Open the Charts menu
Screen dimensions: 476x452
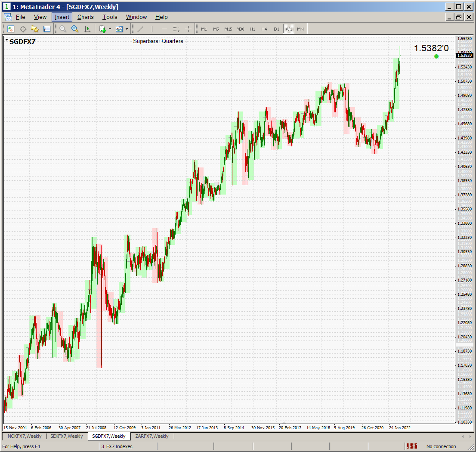pos(85,17)
